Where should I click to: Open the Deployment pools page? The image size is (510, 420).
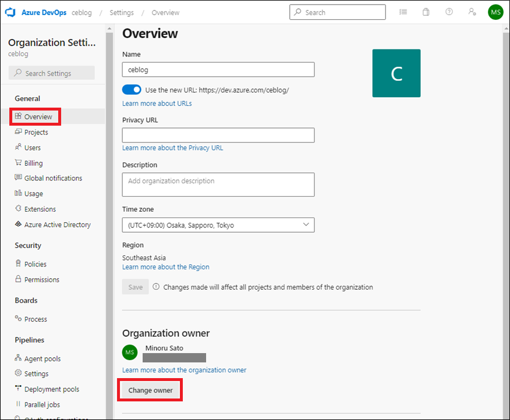click(53, 389)
